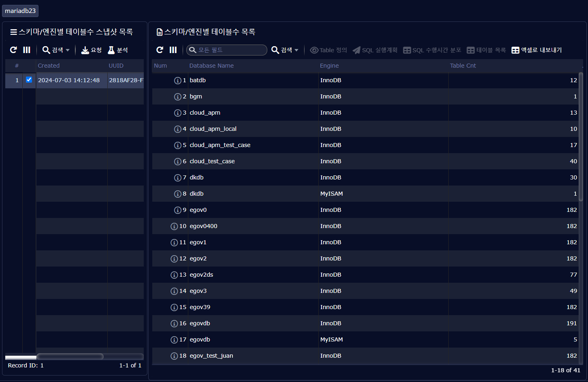Open column chooser in table count panel
Image resolution: width=588 pixels, height=382 pixels.
(173, 50)
